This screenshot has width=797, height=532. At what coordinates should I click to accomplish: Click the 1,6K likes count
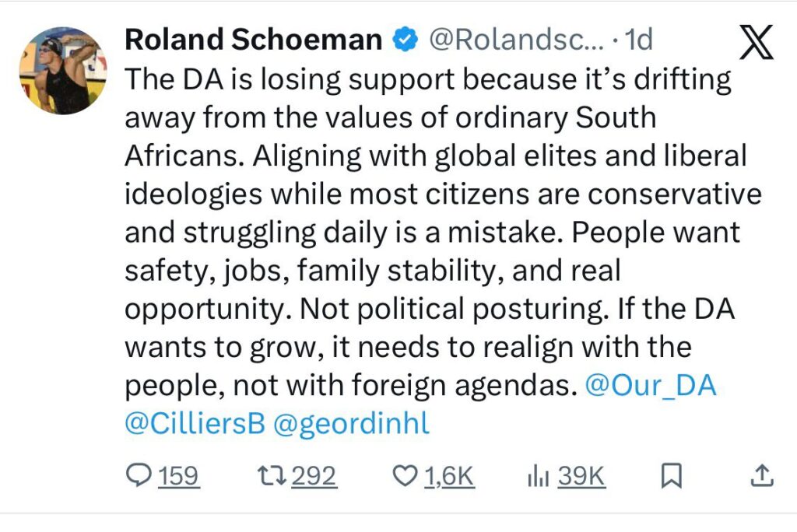tap(449, 477)
